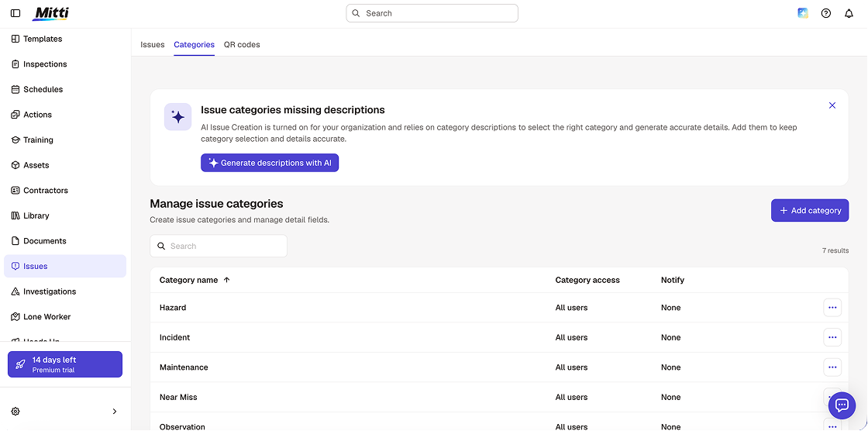Open the Maintenance row options menu

[x=832, y=367]
